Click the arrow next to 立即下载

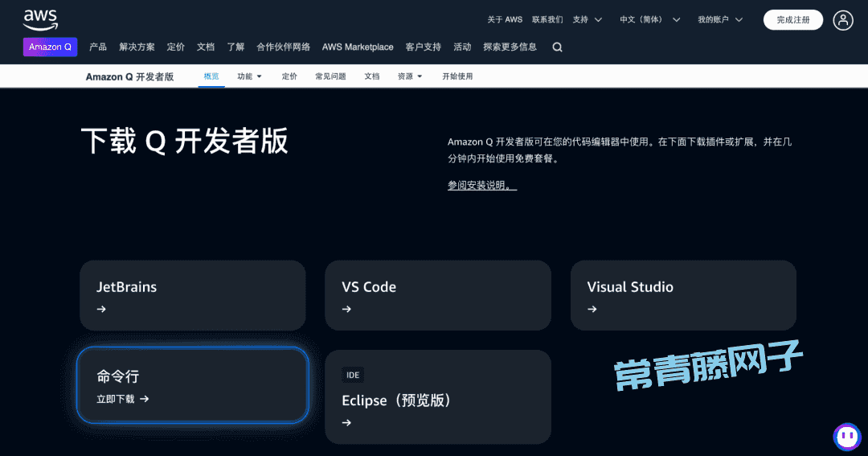145,399
